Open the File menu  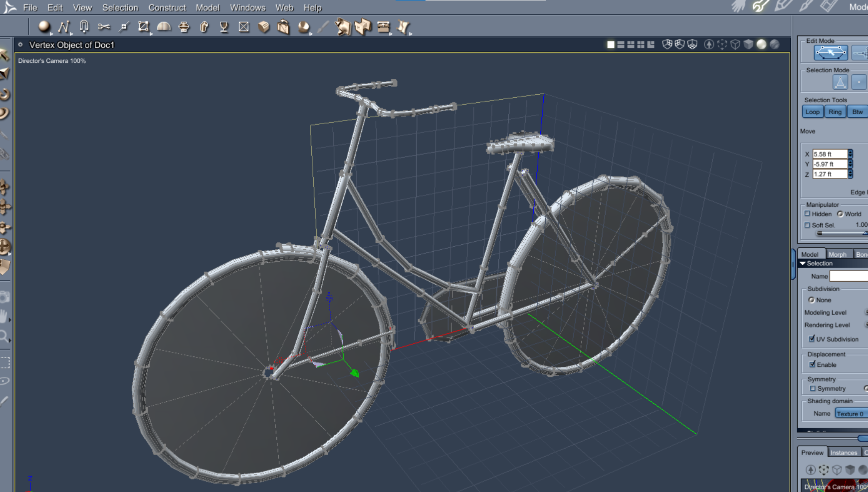[x=30, y=7]
